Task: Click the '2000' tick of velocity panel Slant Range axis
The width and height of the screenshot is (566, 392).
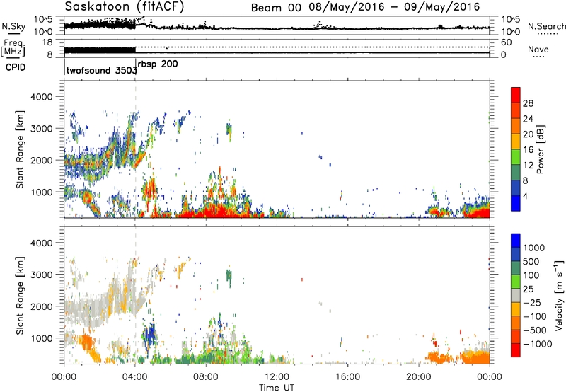Action: (41, 306)
